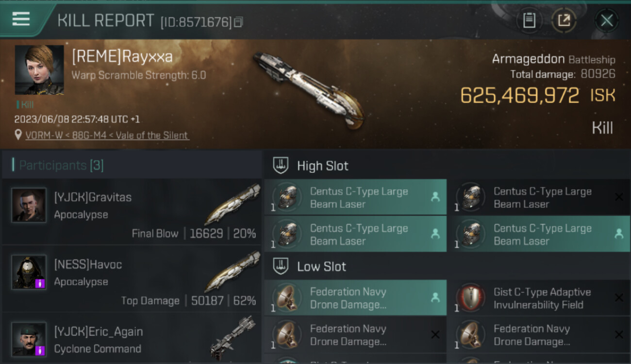Select Eric_Again participant row
Screen dimensions: 631x364
tap(132, 338)
